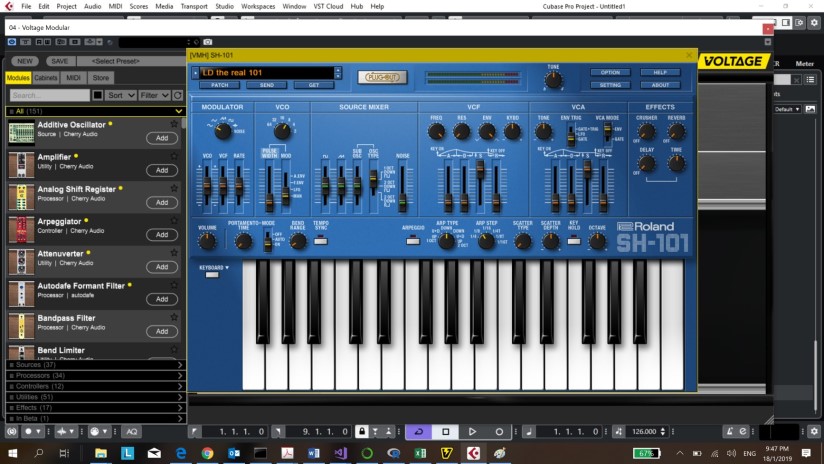Click the Arpeggiator module thumbnail
The image size is (824, 464).
[21, 230]
